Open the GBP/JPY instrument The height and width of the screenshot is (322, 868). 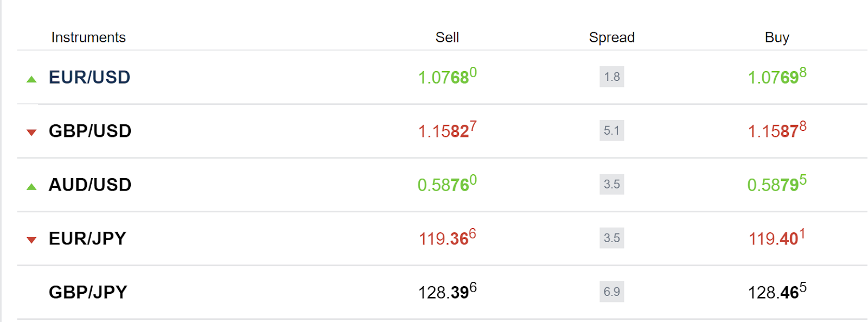point(88,292)
